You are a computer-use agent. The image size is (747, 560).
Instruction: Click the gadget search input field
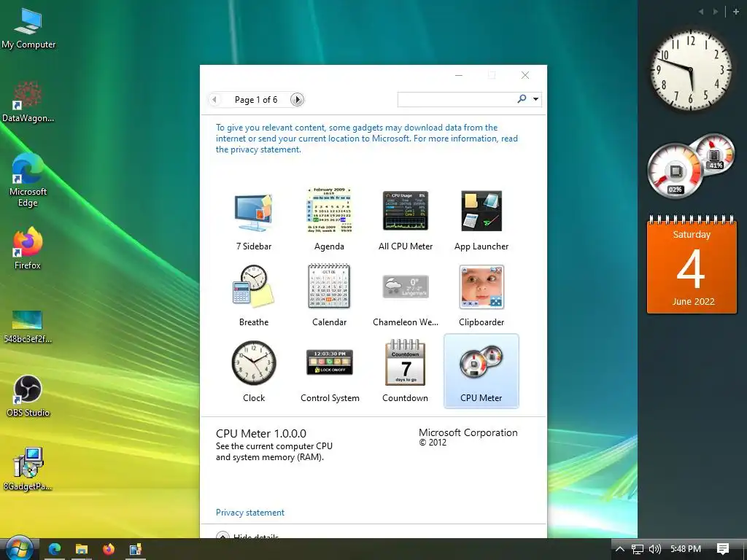[x=455, y=99]
